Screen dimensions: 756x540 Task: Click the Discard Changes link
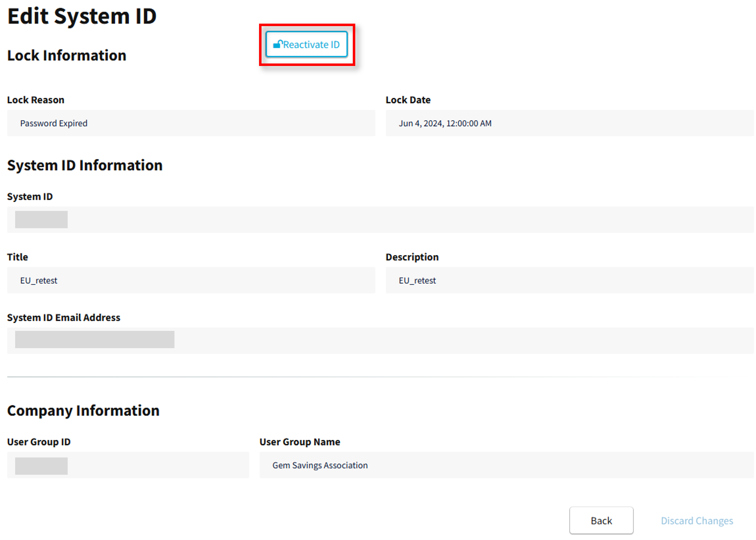tap(696, 521)
